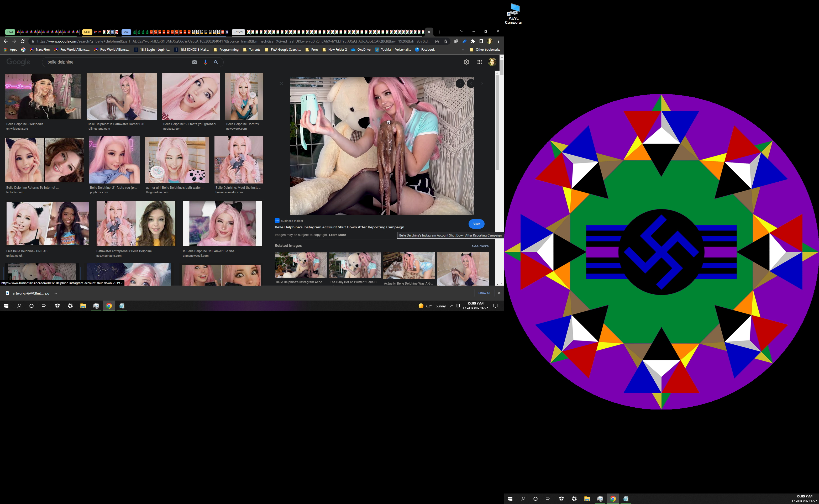Expand the tab search chevron
The image size is (819, 504).
click(x=461, y=31)
